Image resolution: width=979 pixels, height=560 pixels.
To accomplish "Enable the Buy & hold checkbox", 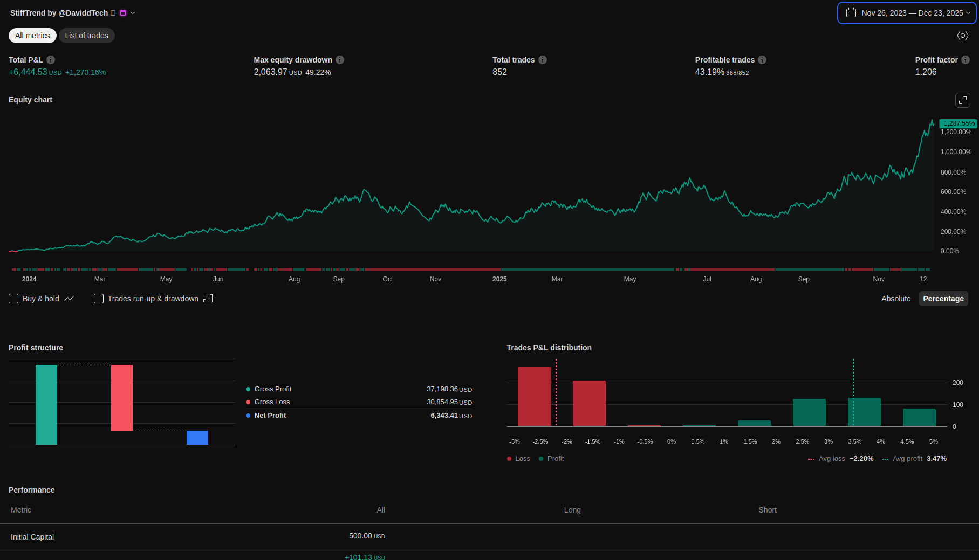I will (x=14, y=299).
